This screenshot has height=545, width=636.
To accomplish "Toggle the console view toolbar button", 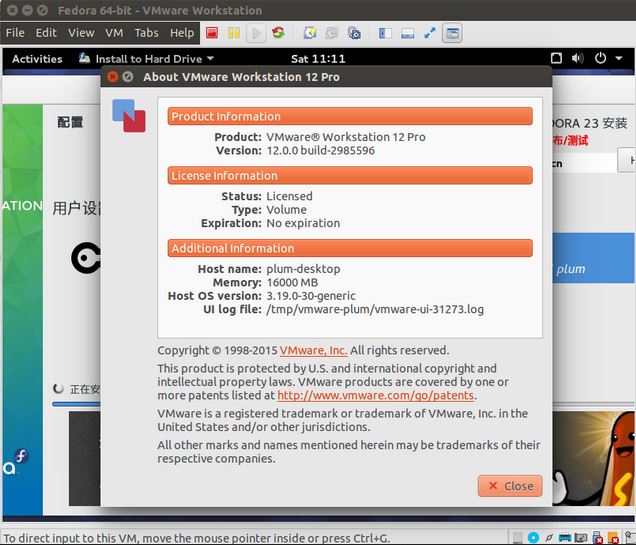I will coord(452,33).
